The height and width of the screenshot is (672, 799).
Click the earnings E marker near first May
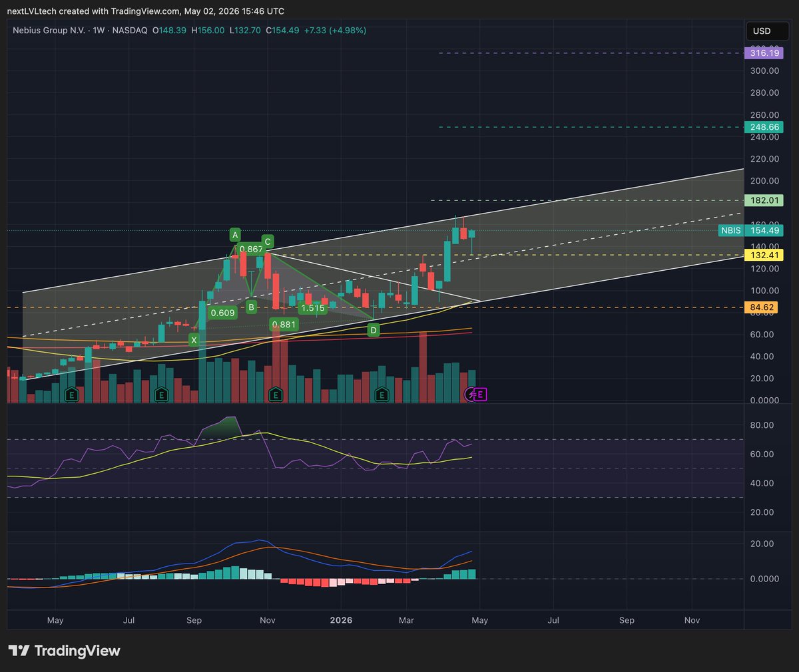point(71,395)
